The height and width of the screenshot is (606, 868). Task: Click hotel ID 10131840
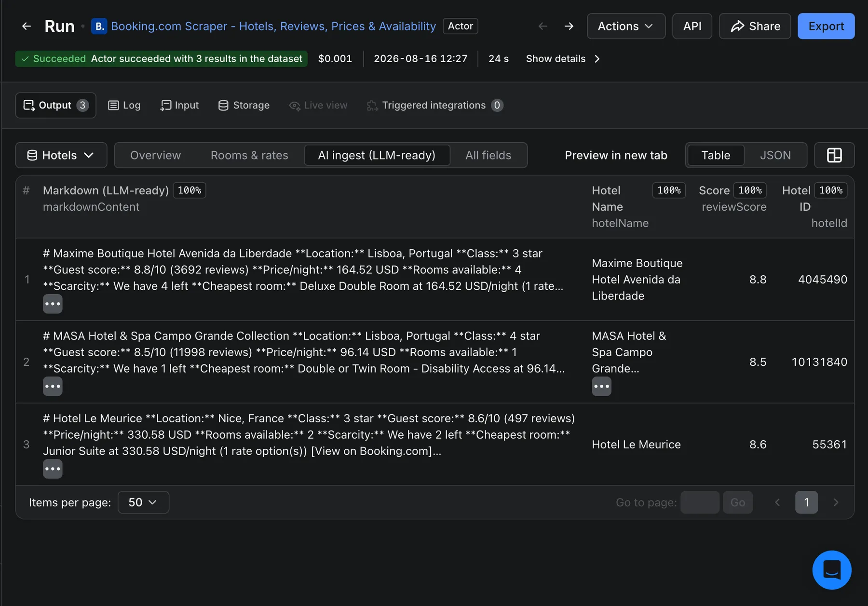point(819,362)
